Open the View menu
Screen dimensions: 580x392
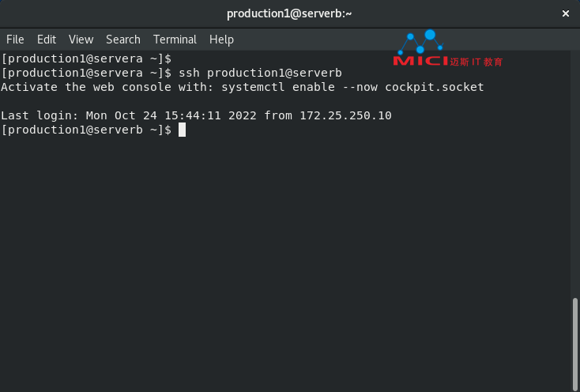pyautogui.click(x=81, y=40)
